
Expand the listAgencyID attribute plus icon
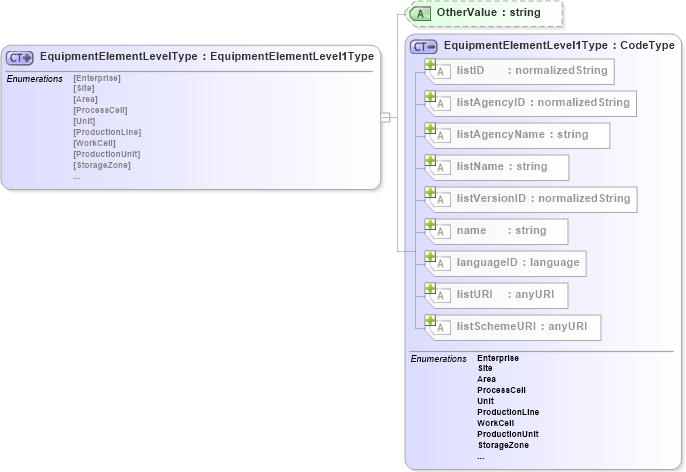[430, 96]
